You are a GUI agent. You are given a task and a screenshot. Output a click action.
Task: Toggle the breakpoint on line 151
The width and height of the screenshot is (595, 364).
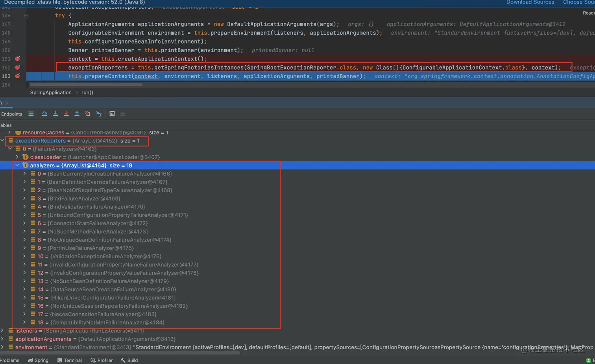pos(17,59)
